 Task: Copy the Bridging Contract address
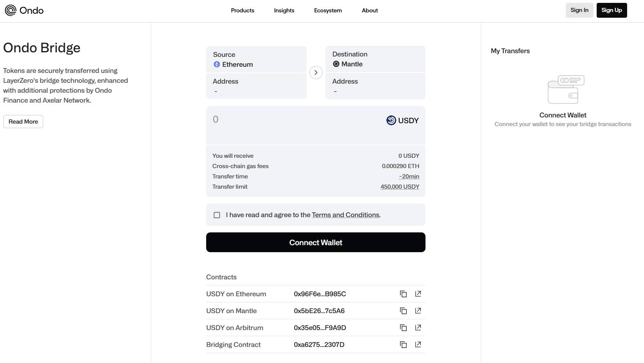click(403, 344)
